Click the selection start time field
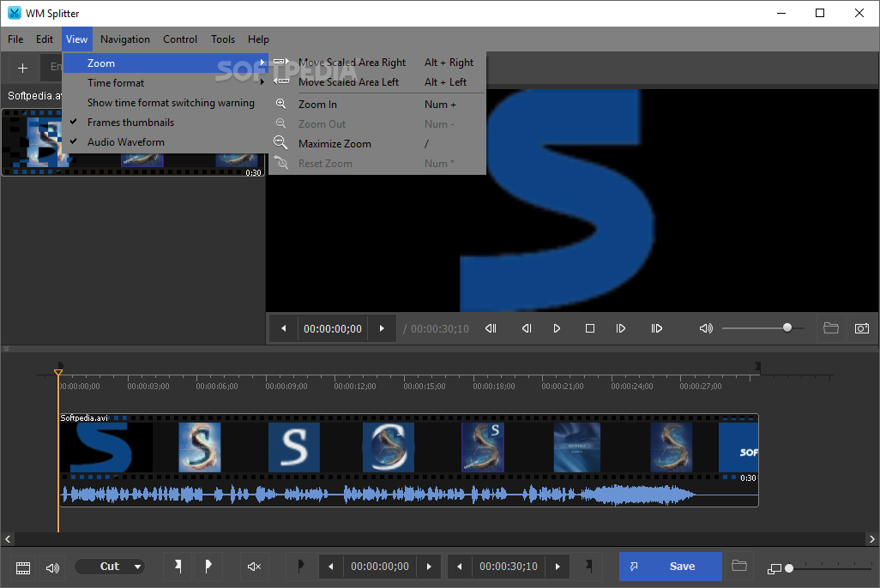The width and height of the screenshot is (880, 588). tap(380, 567)
